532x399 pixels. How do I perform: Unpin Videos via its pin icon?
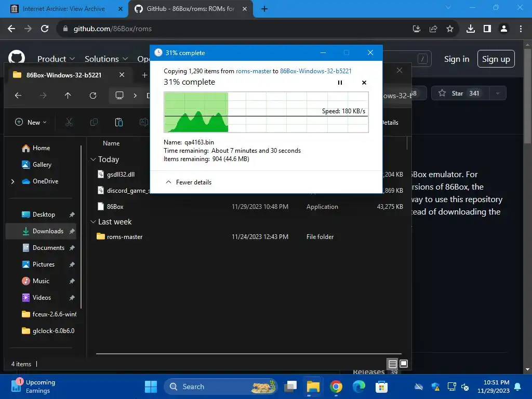pyautogui.click(x=72, y=298)
